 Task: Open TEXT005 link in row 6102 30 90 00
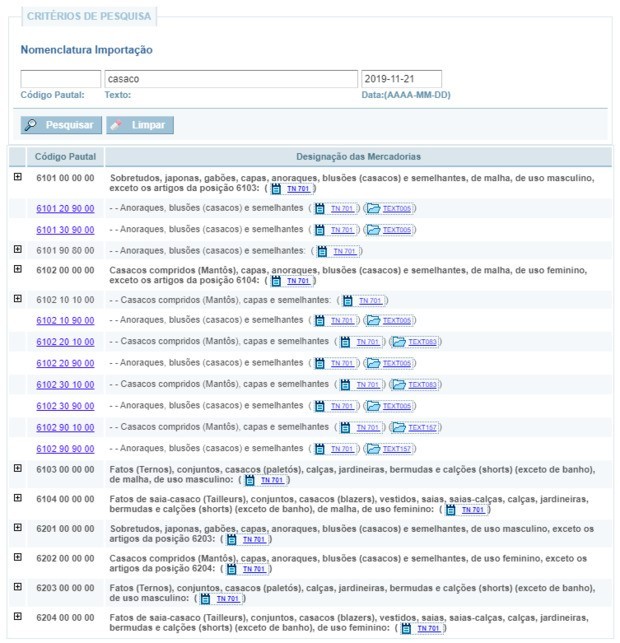[397, 406]
